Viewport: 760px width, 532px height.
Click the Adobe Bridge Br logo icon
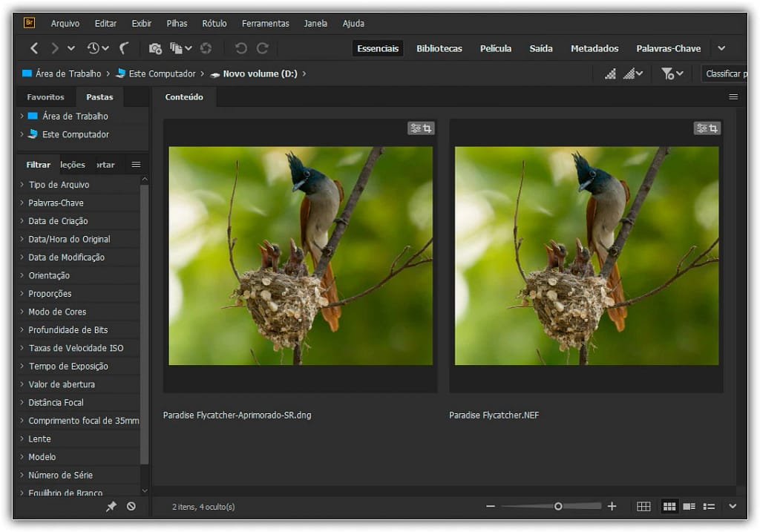click(29, 22)
